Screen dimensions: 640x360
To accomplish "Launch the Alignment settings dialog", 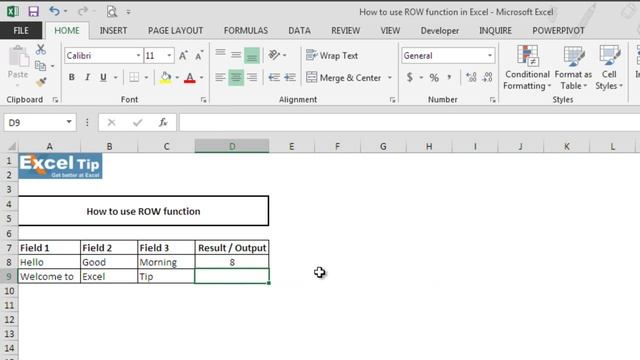I will click(392, 100).
